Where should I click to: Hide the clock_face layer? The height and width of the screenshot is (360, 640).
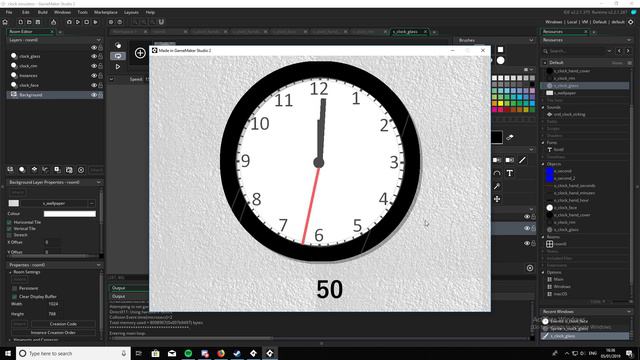[x=94, y=85]
